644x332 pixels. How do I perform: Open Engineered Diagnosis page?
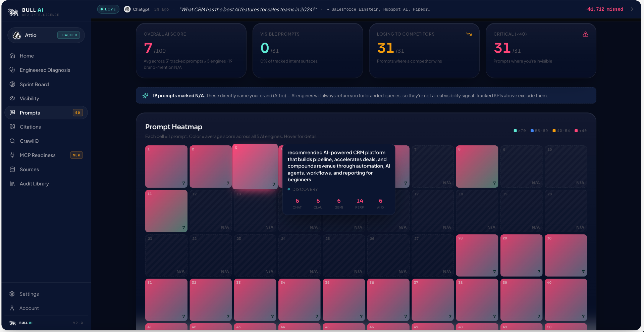(x=46, y=70)
